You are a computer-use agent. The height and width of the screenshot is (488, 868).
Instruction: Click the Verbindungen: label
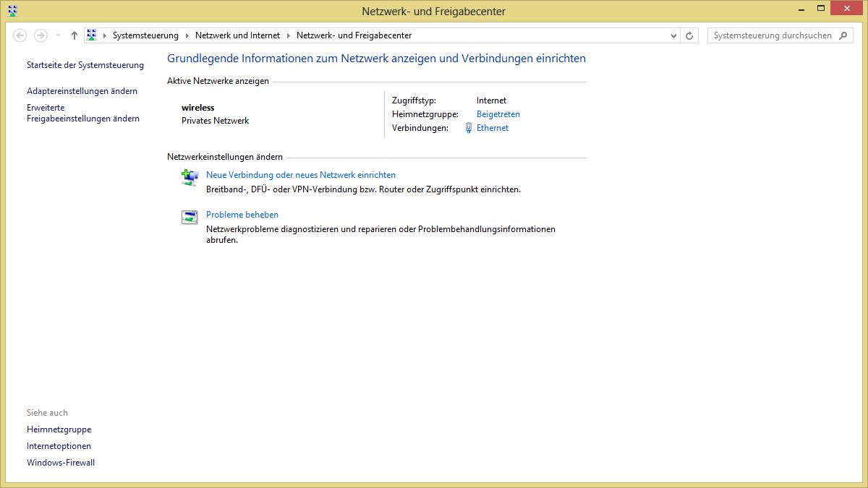(420, 128)
